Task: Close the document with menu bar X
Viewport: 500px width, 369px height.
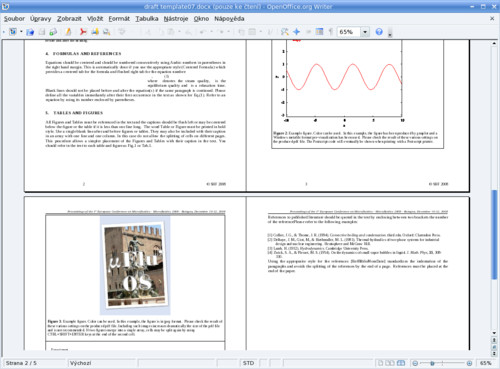Action: (x=492, y=19)
